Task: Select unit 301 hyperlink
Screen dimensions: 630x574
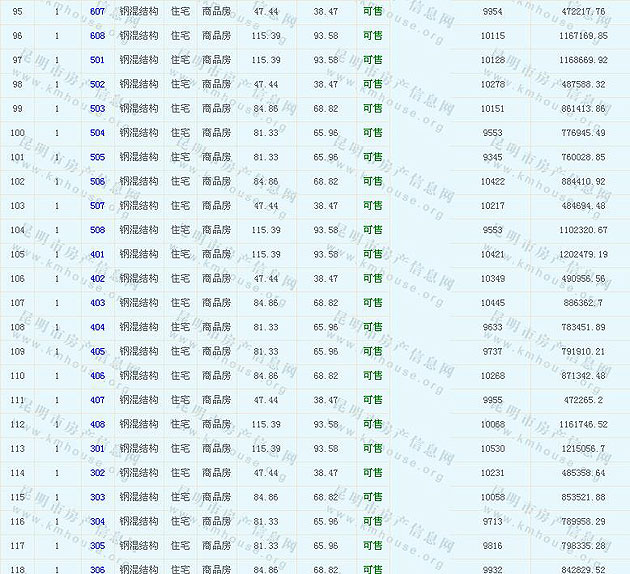Action: pyautogui.click(x=97, y=449)
